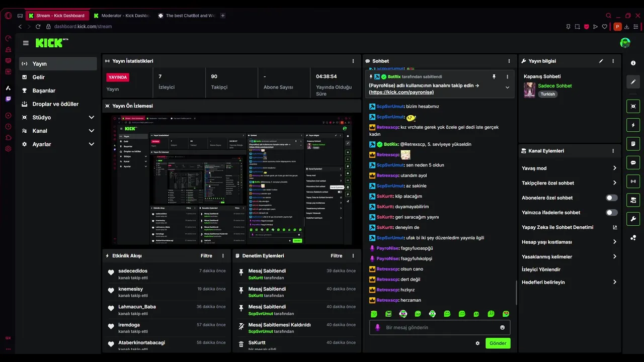Open pinned message options menu
Viewport: 644px width, 362px height.
pyautogui.click(x=507, y=77)
